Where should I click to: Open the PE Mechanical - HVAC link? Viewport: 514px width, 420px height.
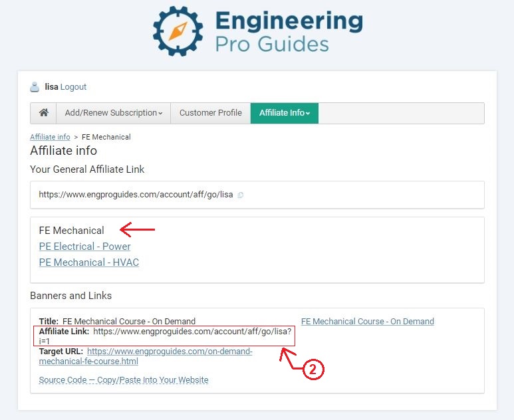point(89,262)
